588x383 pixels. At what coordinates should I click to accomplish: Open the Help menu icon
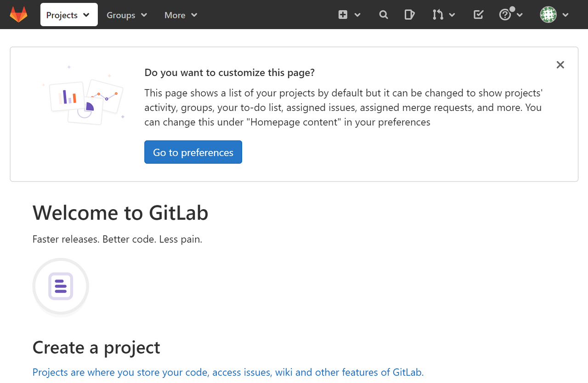(505, 14)
